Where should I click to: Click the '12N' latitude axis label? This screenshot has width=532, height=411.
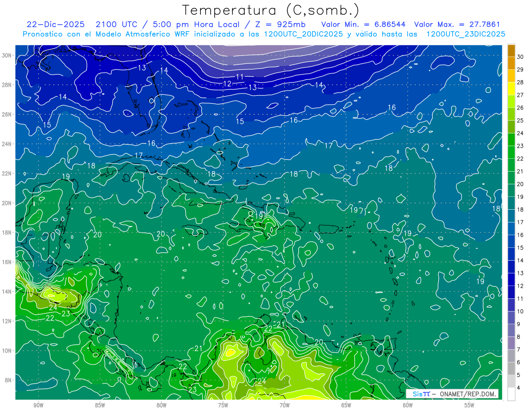[8, 321]
